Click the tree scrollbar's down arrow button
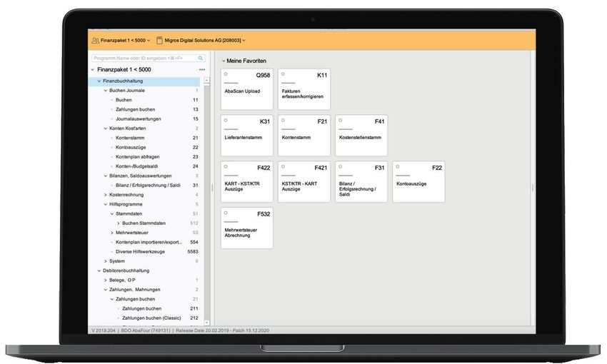 [207, 323]
